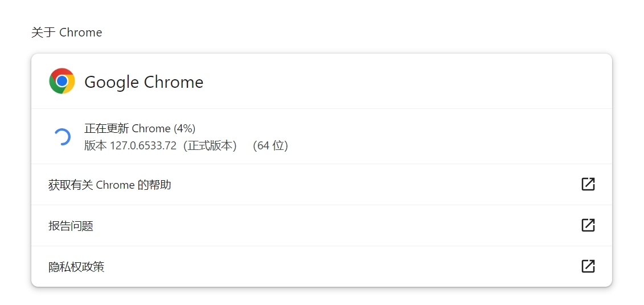The height and width of the screenshot is (305, 644).
Task: Select the 报告问题 label
Action: tap(71, 226)
